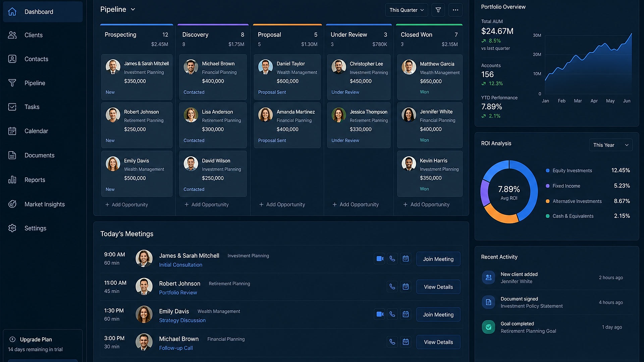Add Opportunity under Proposal column

click(282, 204)
